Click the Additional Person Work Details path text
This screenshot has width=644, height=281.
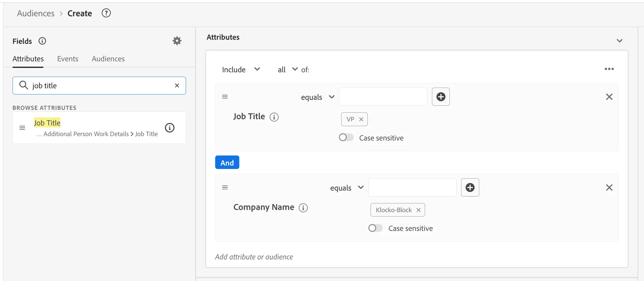click(86, 134)
